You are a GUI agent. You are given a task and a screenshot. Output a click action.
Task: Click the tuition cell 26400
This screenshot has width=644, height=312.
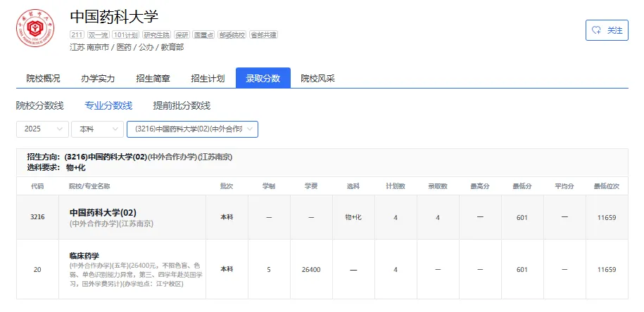311,270
